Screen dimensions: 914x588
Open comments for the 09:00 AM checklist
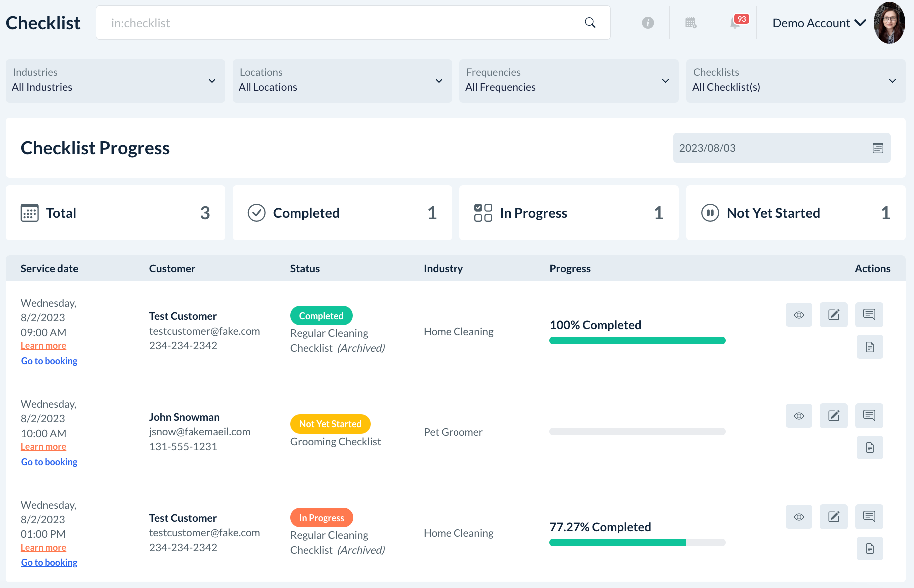coord(869,315)
